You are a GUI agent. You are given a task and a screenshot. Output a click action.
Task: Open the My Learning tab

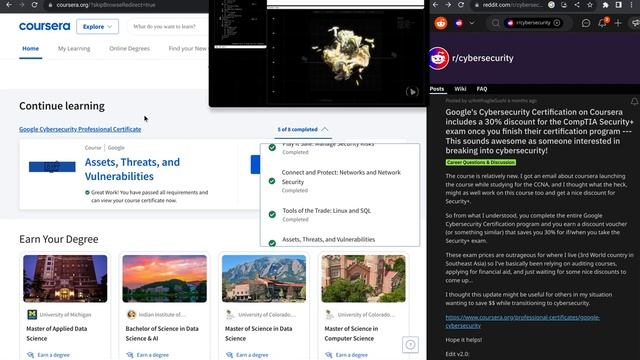[x=74, y=48]
